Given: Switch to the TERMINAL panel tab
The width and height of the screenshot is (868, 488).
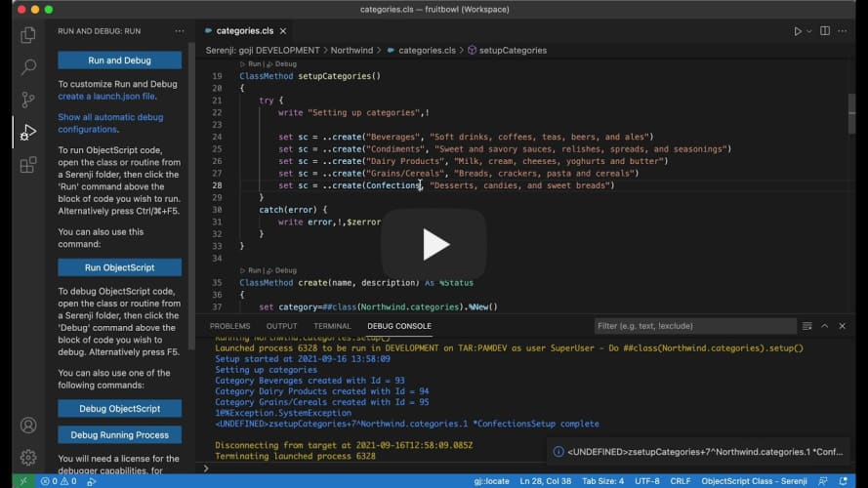Looking at the screenshot, I should tap(332, 326).
